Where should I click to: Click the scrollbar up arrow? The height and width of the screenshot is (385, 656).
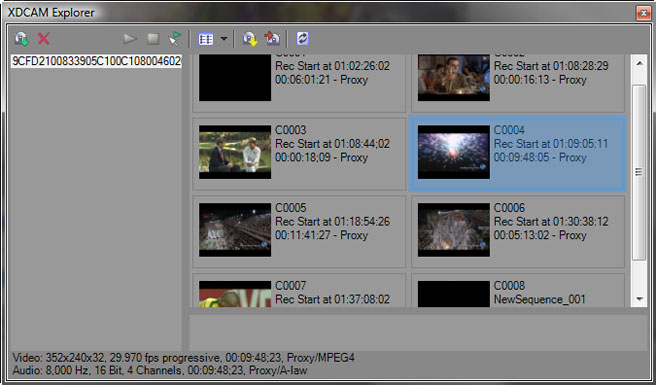pyautogui.click(x=639, y=64)
